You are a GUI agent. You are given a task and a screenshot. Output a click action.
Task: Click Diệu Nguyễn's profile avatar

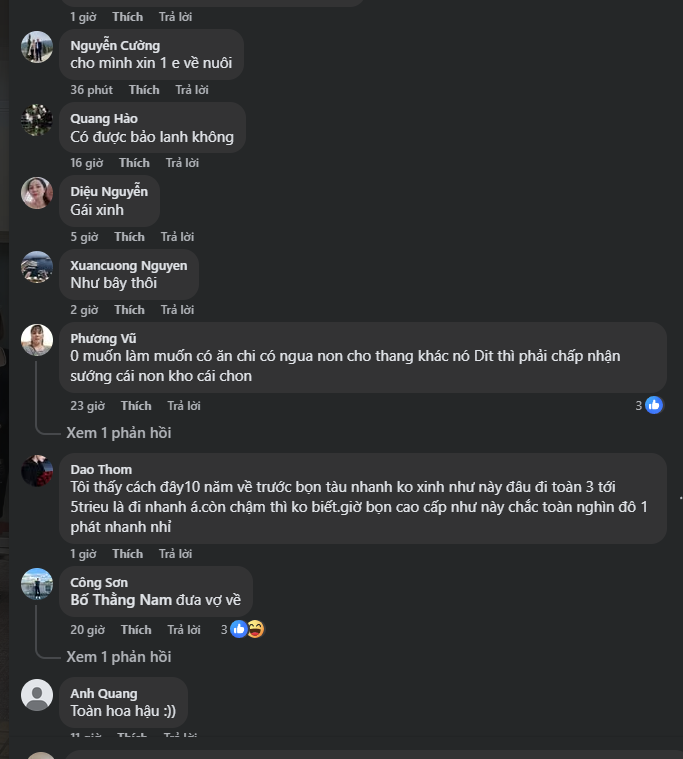coord(37,193)
